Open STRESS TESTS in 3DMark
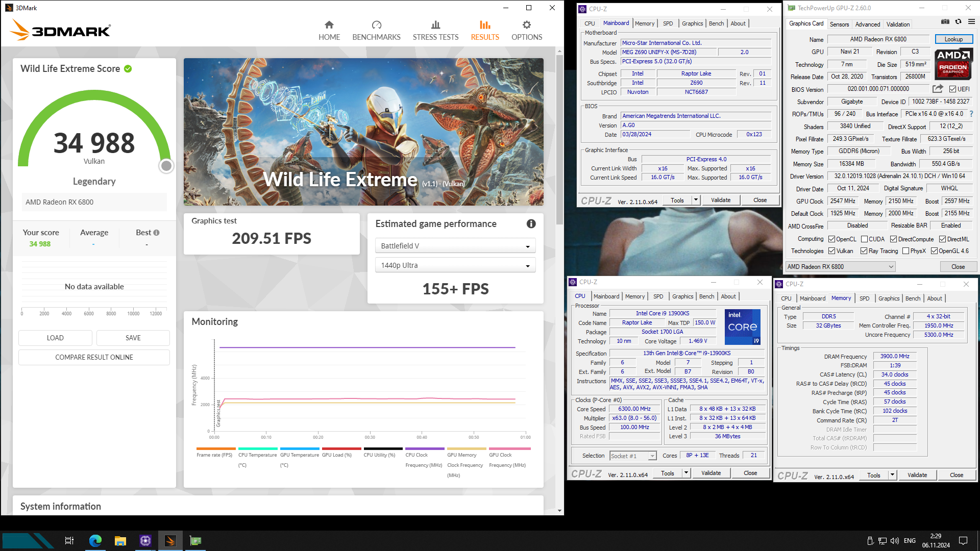The width and height of the screenshot is (980, 551). click(435, 31)
